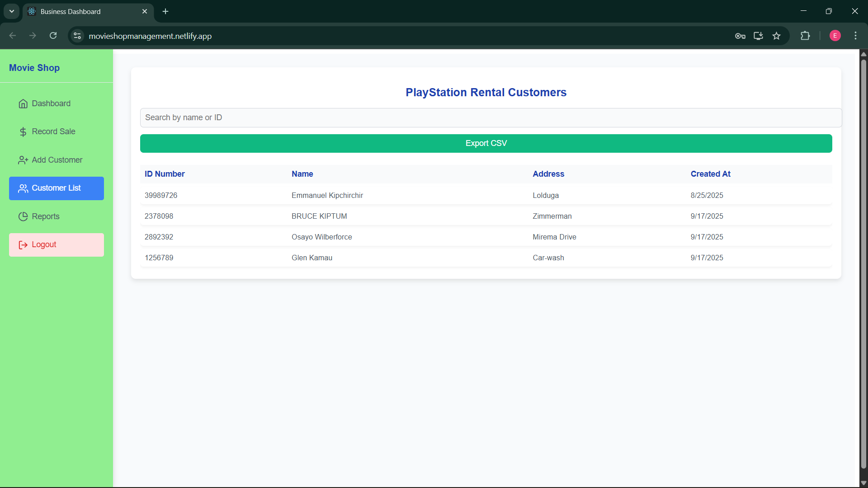Click the Reports pie chart icon

(x=23, y=216)
